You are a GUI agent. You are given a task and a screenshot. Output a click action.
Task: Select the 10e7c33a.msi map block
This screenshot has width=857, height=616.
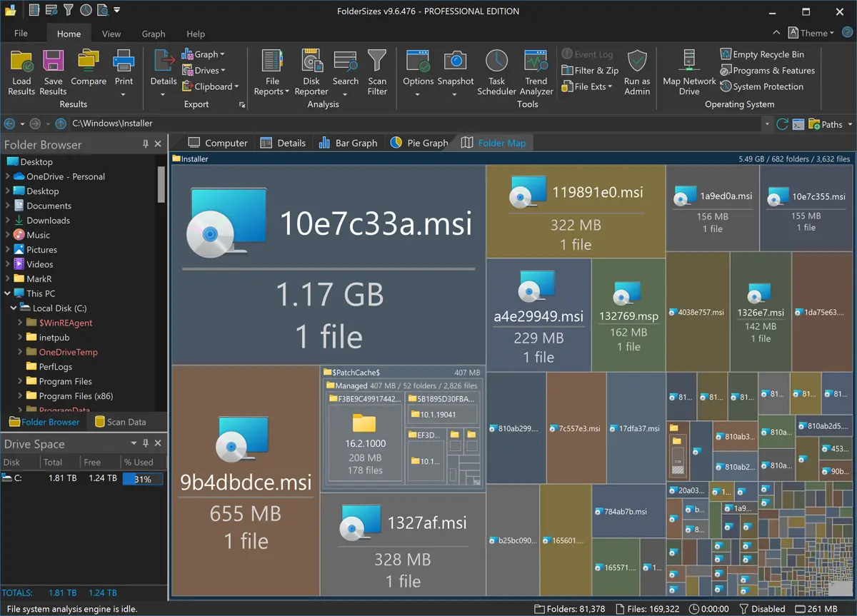point(329,264)
